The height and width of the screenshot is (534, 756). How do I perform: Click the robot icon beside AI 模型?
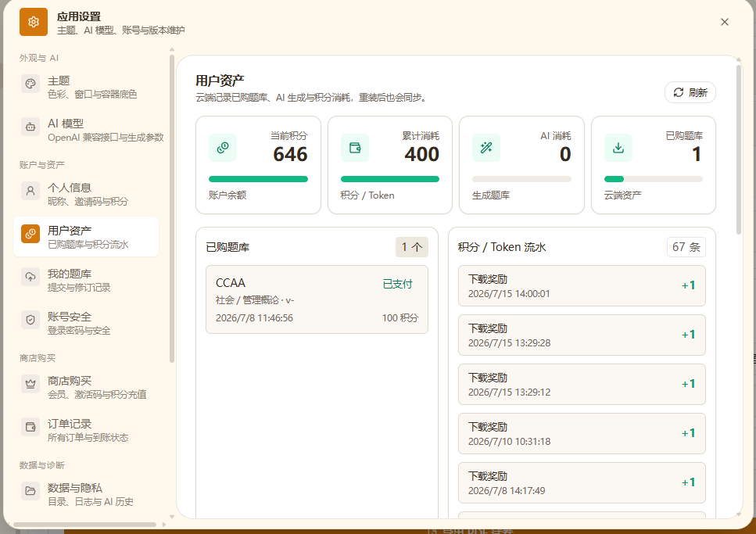(30, 127)
